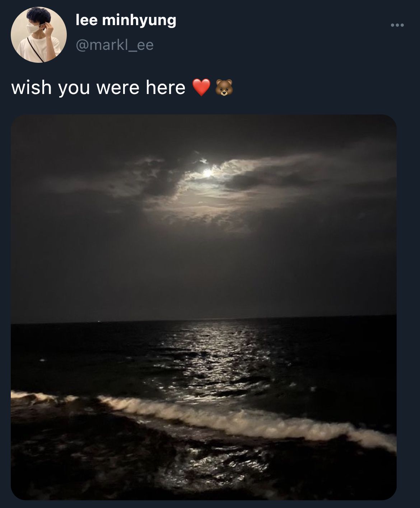The height and width of the screenshot is (508, 420).
Task: Select the tweet text wish you were here
Action: [x=98, y=88]
